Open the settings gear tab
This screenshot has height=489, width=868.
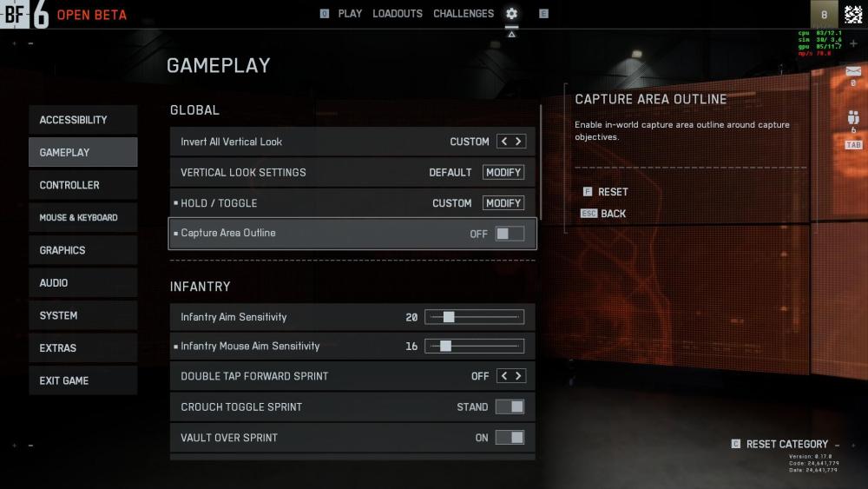511,13
